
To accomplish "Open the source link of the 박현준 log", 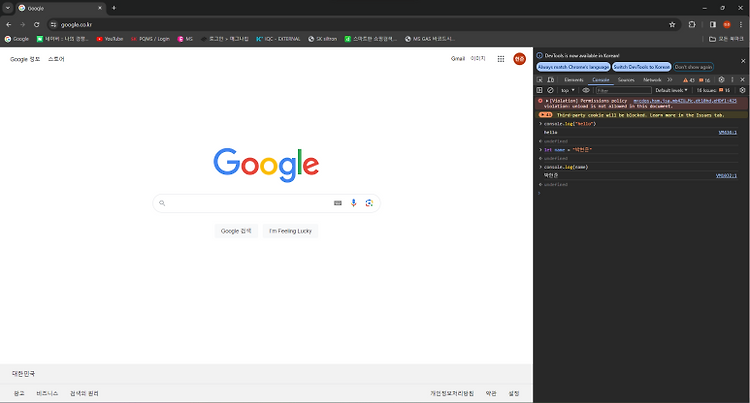I will coord(726,175).
